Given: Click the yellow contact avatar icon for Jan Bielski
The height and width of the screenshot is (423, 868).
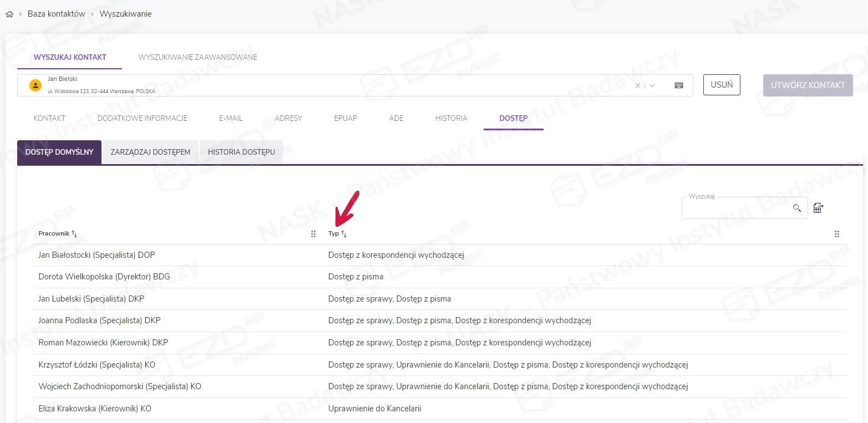Looking at the screenshot, I should click(x=35, y=85).
